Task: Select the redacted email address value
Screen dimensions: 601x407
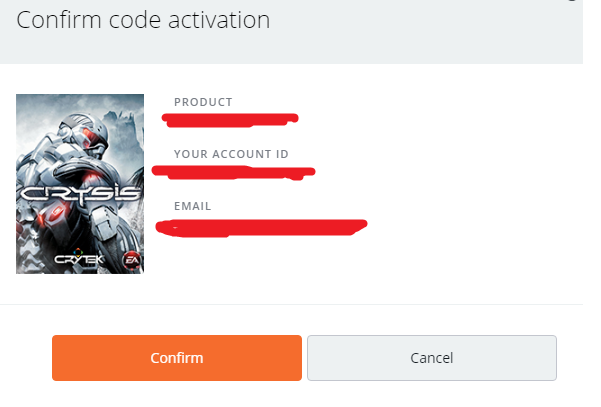Action: click(x=264, y=225)
